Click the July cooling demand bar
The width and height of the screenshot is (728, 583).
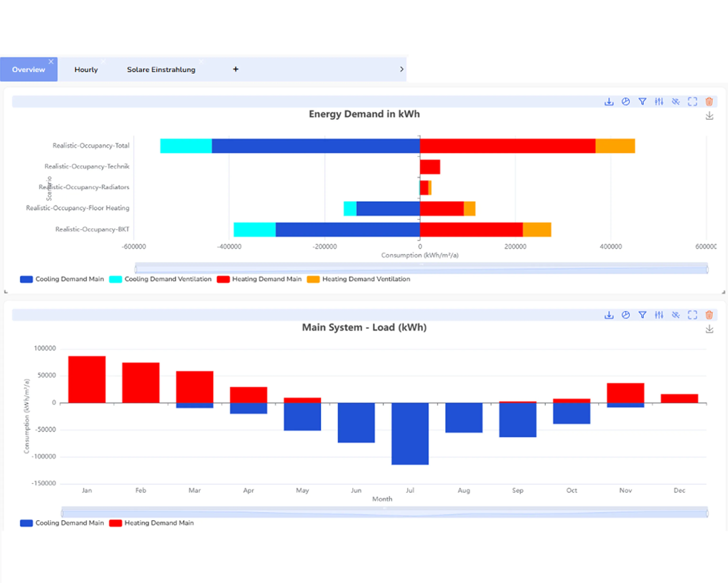click(x=410, y=434)
